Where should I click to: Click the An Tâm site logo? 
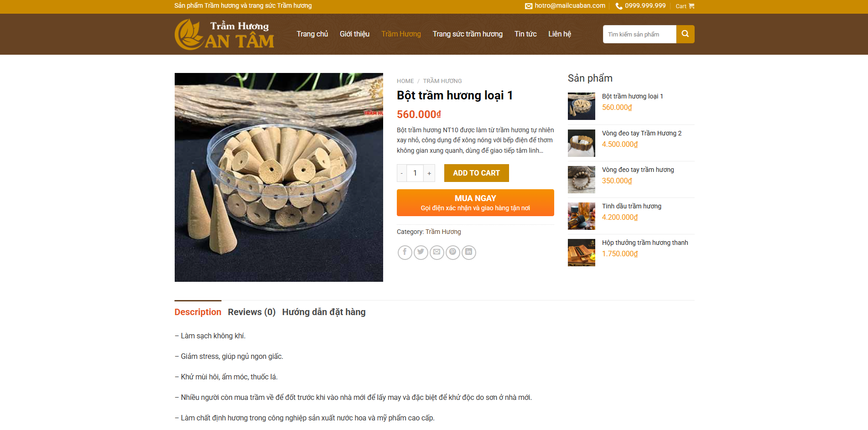224,34
